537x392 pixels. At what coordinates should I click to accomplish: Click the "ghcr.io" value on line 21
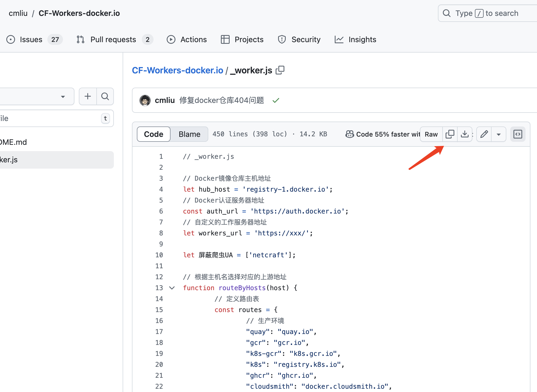click(295, 375)
